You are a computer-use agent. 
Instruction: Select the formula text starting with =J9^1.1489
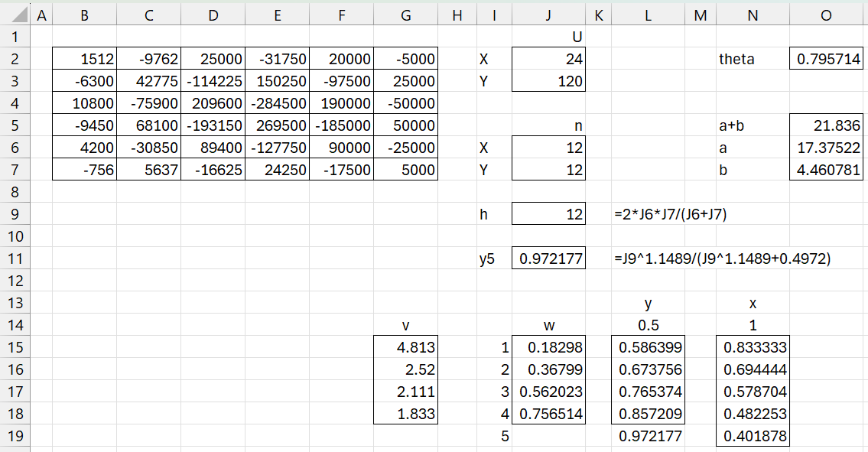722,259
